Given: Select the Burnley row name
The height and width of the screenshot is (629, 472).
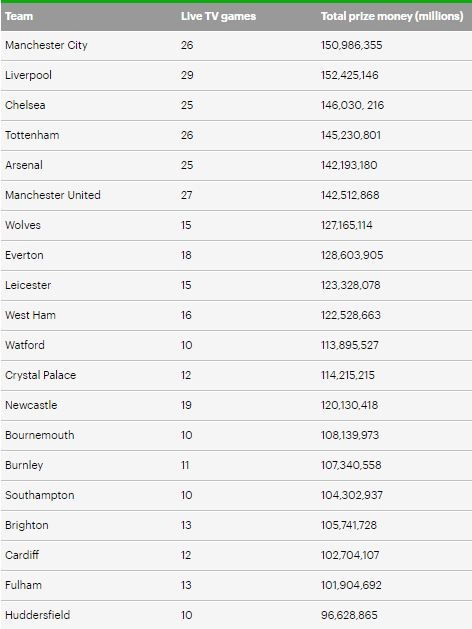Looking at the screenshot, I should (24, 465).
